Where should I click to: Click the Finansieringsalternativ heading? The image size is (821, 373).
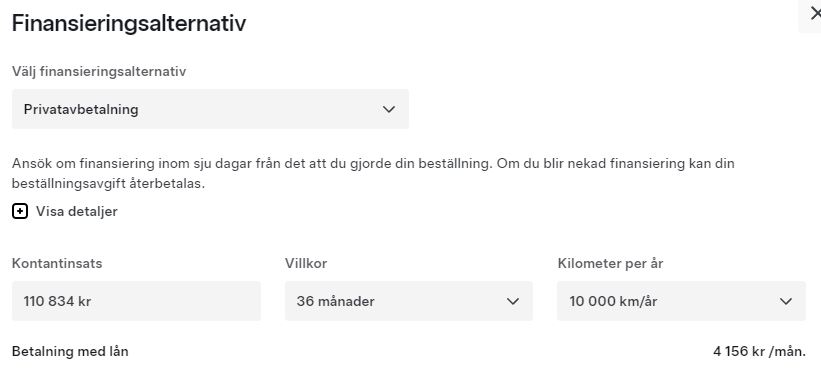click(x=129, y=24)
